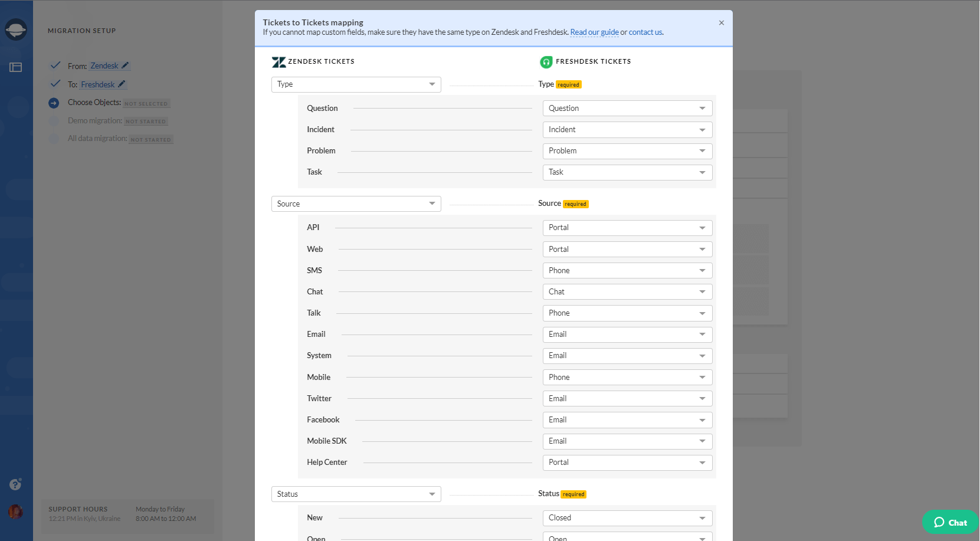Image resolution: width=980 pixels, height=541 pixels.
Task: Change Freshdesk mapping for Problem type
Action: 628,151
